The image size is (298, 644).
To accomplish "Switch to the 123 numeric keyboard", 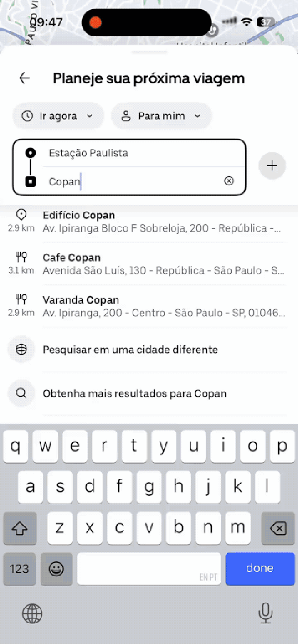I will (19, 569).
